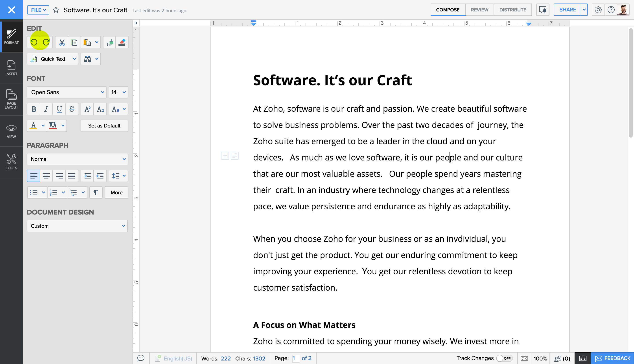Image resolution: width=634 pixels, height=364 pixels.
Task: Toggle Track Changes on or off
Action: 503,358
